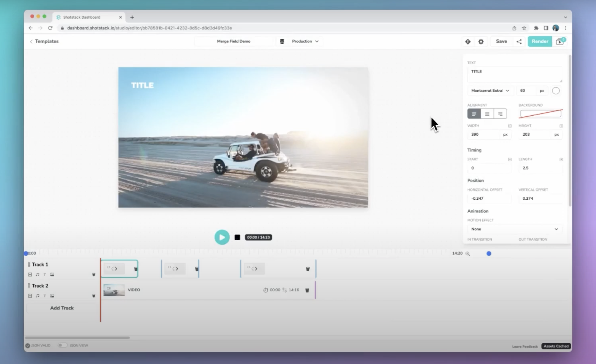Add an audio asset to Track 2

[37, 296]
